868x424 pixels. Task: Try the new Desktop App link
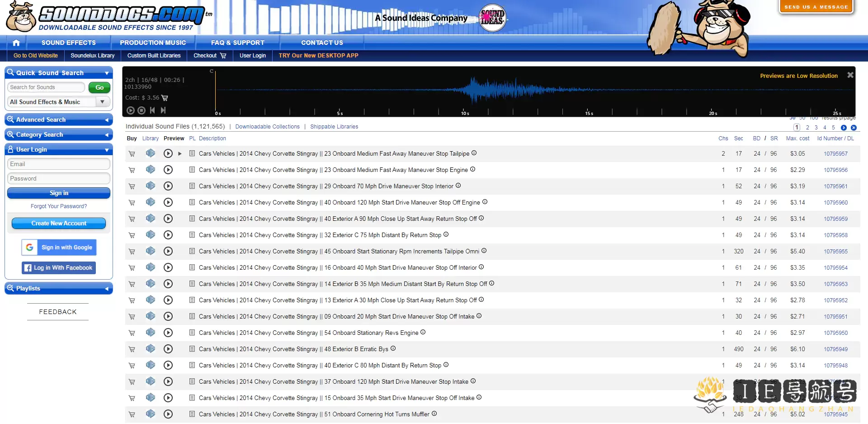click(319, 56)
